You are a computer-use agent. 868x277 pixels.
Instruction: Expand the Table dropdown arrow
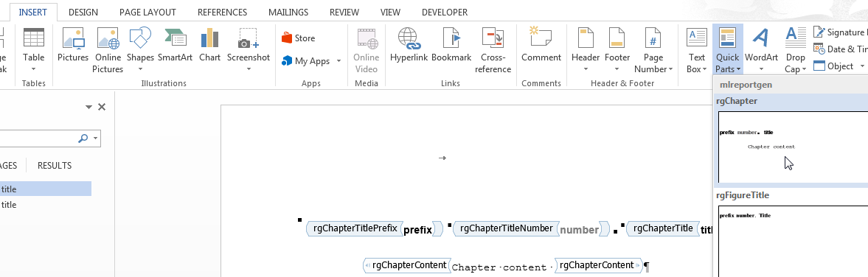pos(33,69)
